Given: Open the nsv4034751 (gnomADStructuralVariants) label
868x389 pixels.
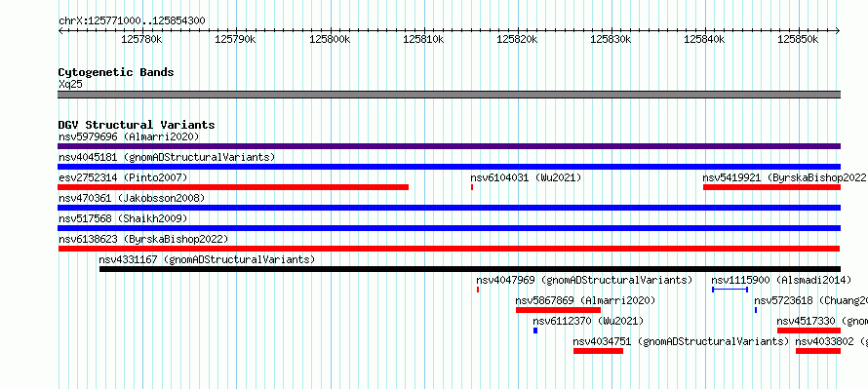Looking at the screenshot, I should [x=682, y=341].
